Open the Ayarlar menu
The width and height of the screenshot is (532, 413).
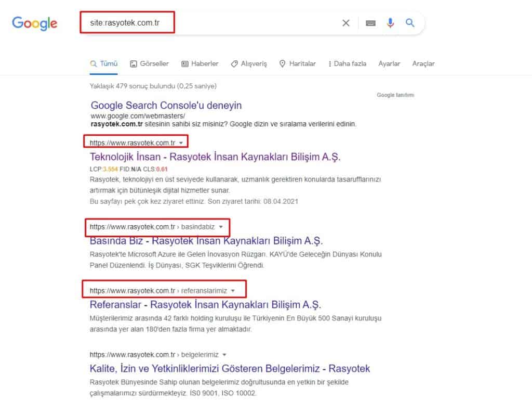tap(389, 63)
